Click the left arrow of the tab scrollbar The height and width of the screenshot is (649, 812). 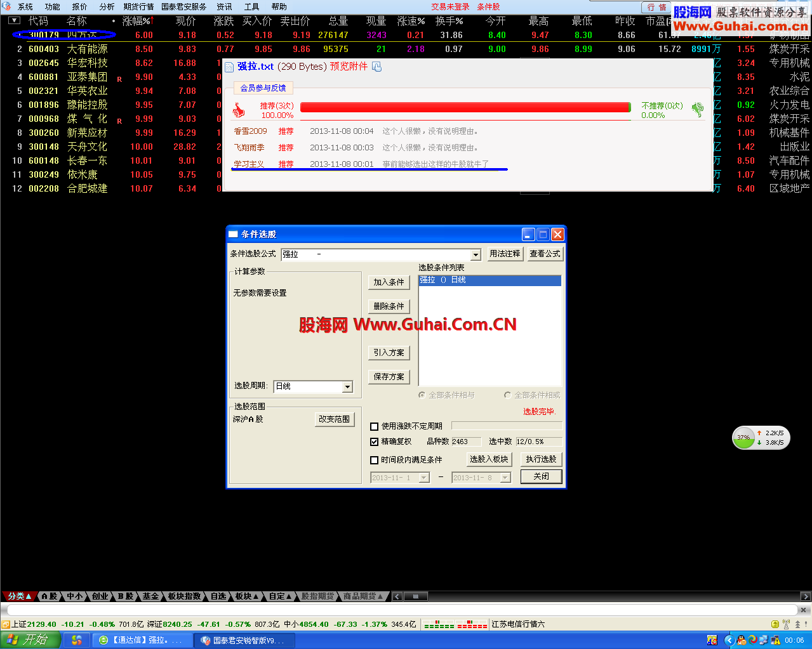coord(397,596)
